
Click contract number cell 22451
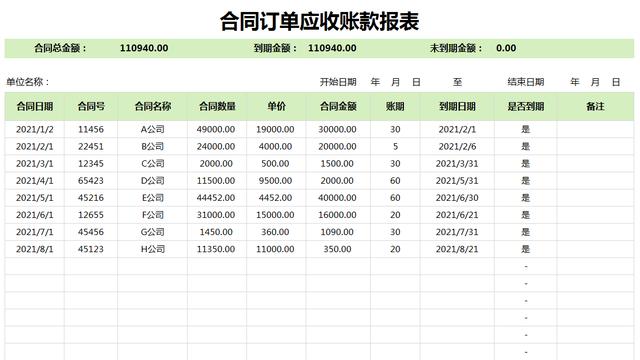click(x=91, y=147)
